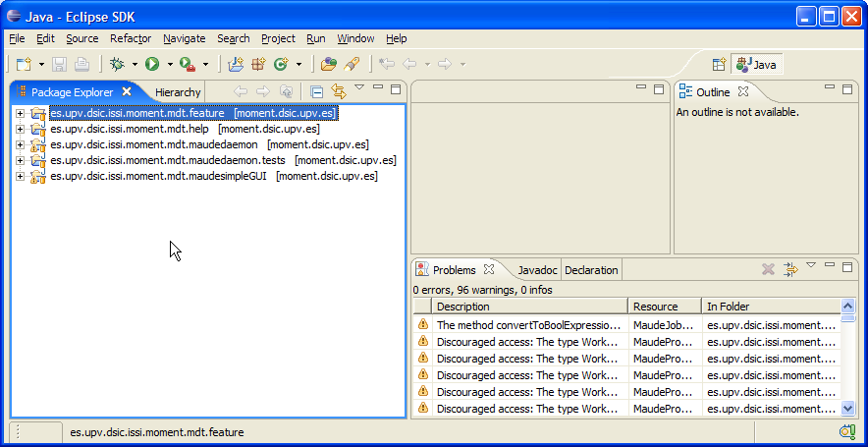Click the main toolbar Forward arrow
This screenshot has height=447, width=868.
coord(445,64)
